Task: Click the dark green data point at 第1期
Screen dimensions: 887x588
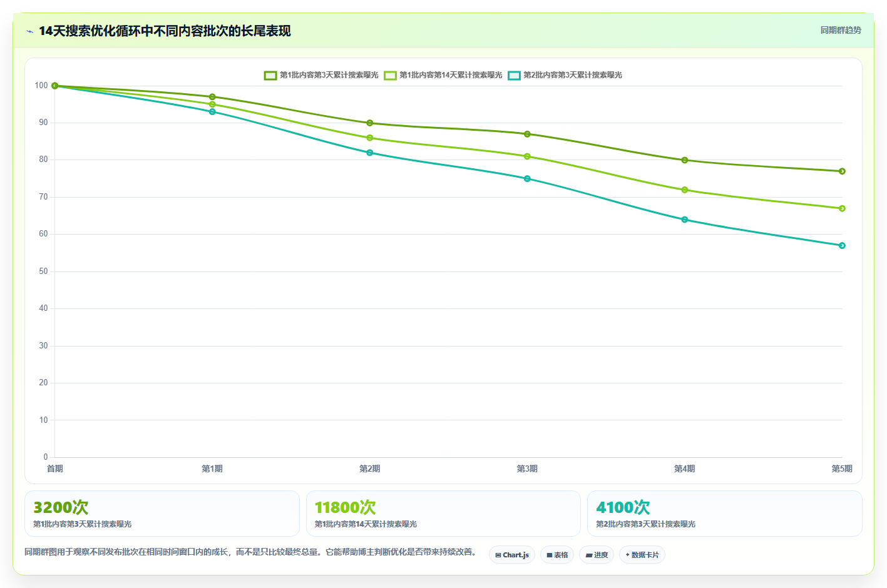Action: [212, 97]
